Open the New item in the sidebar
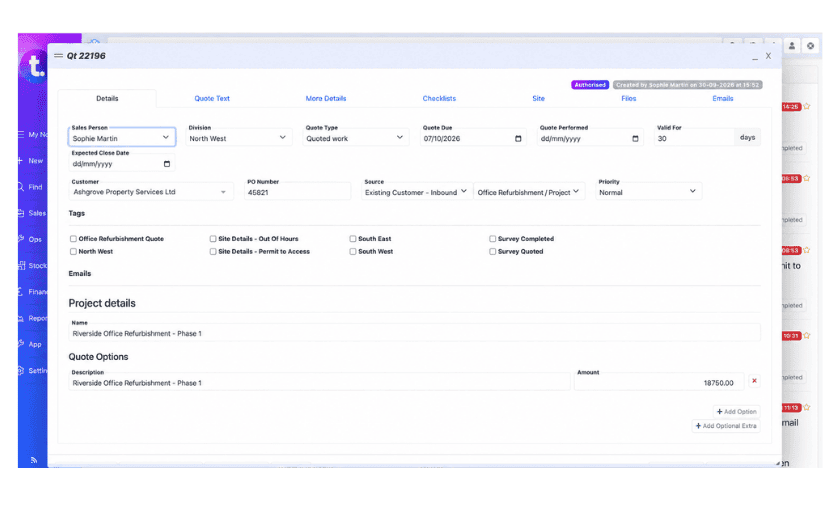 pyautogui.click(x=32, y=161)
